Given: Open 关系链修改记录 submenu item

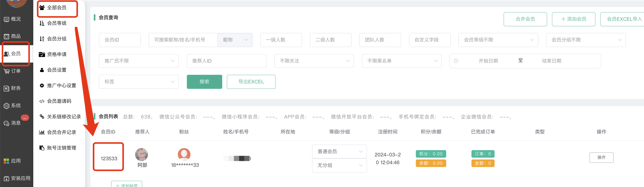Looking at the screenshot, I should point(64,117).
